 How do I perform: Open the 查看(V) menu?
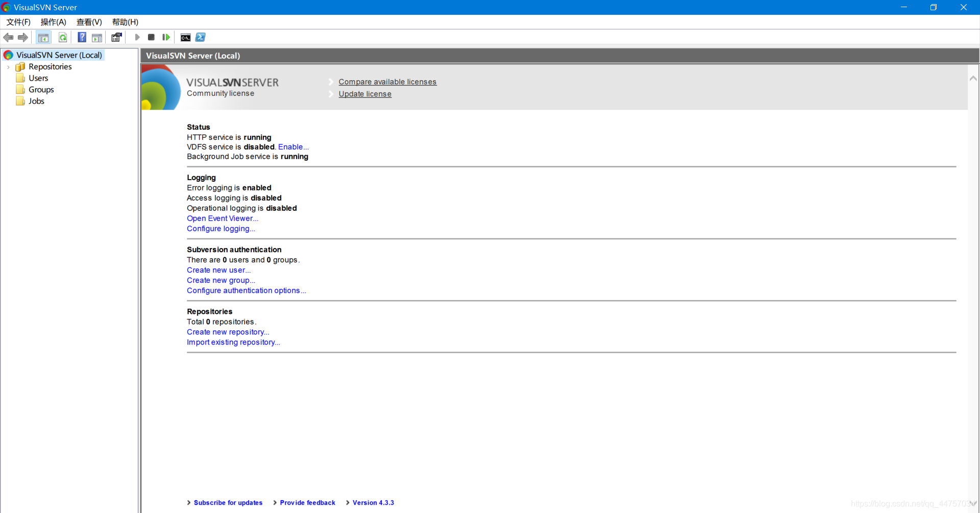89,22
